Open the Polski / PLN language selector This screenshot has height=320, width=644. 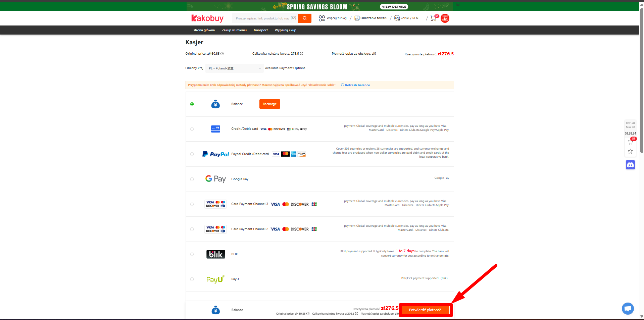[x=406, y=18]
